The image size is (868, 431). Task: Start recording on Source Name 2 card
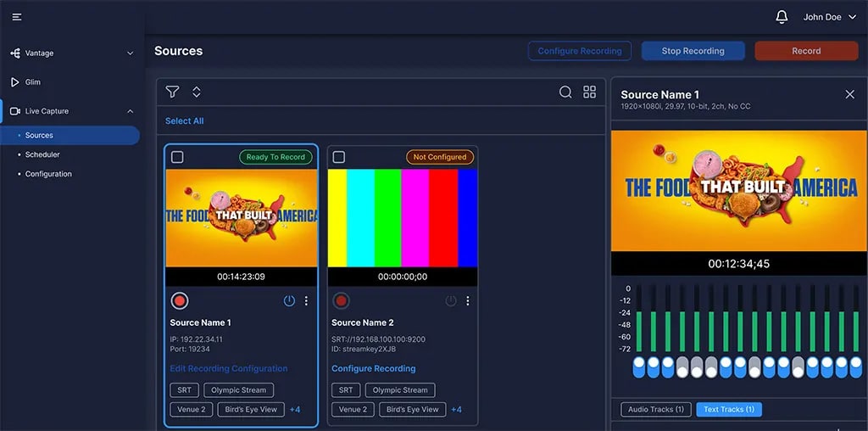coord(341,301)
